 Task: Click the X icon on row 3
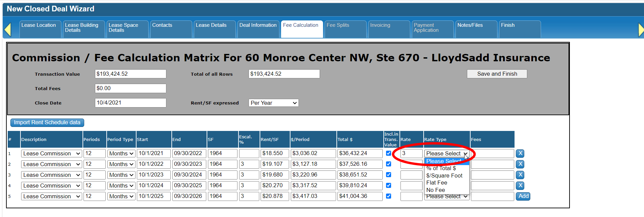pos(520,175)
